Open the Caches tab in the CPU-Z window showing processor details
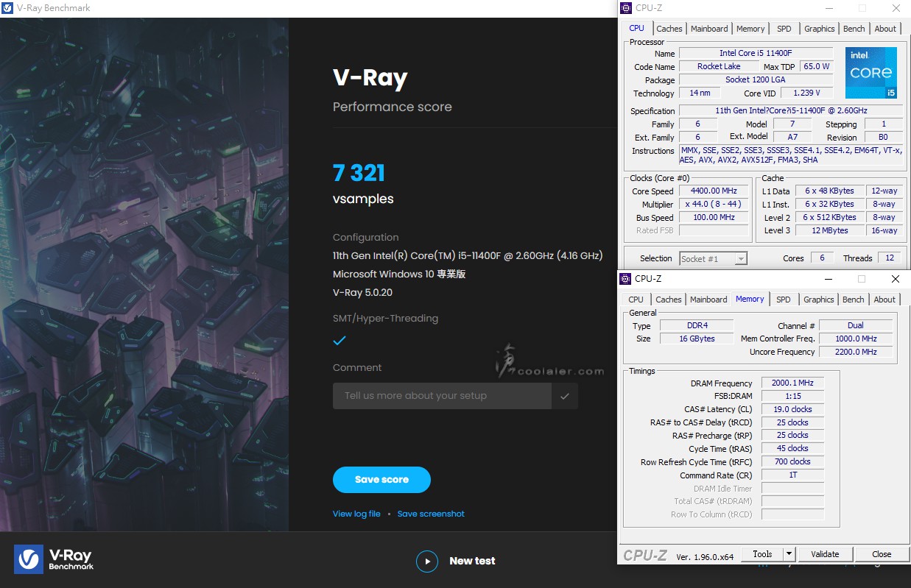911x588 pixels. point(669,29)
